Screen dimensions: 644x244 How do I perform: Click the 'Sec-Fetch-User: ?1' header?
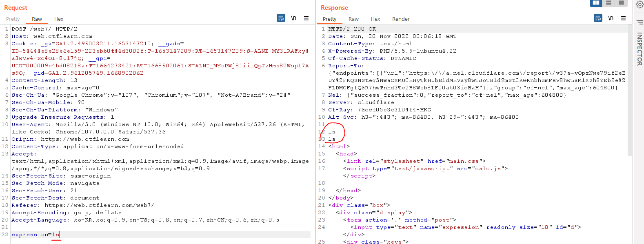tap(44, 191)
